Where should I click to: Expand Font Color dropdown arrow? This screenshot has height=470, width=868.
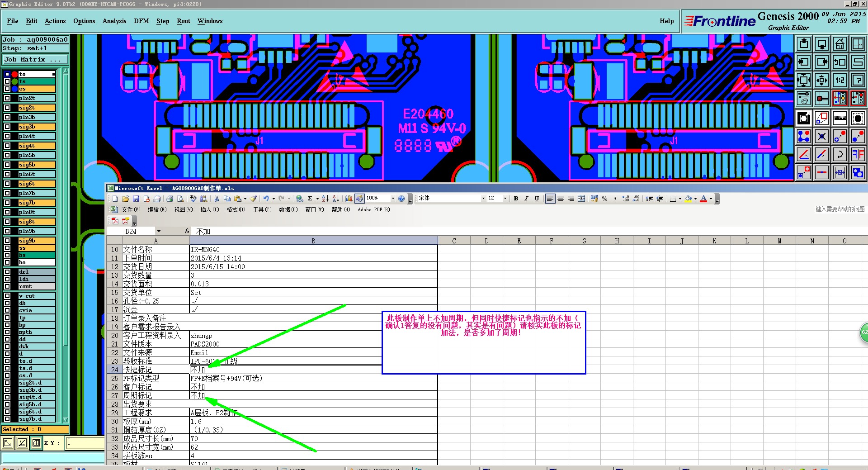(x=711, y=199)
